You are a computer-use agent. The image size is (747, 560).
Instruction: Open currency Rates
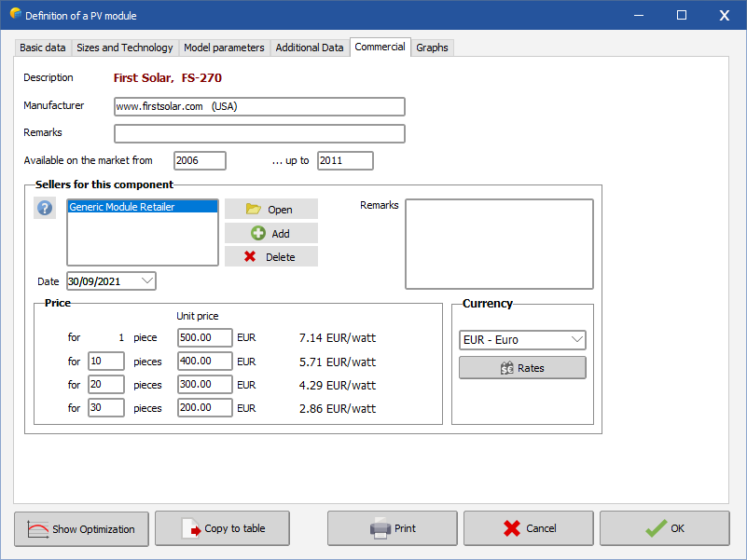pyautogui.click(x=522, y=368)
